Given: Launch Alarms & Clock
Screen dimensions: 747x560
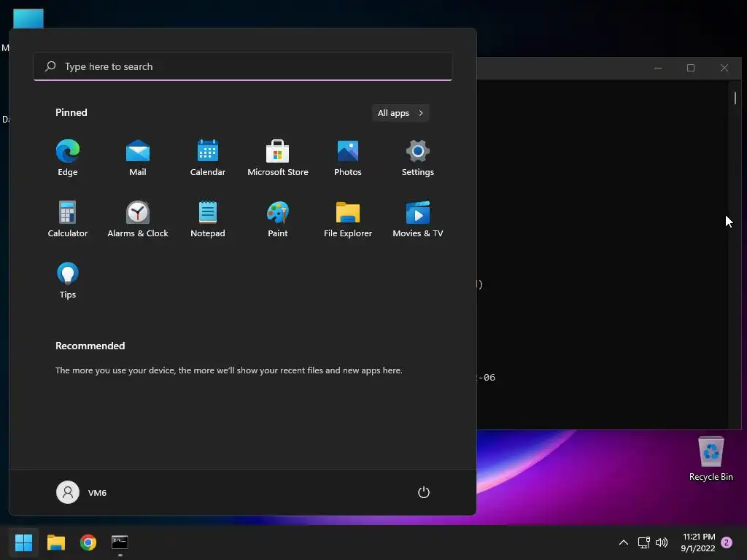Looking at the screenshot, I should tap(138, 219).
